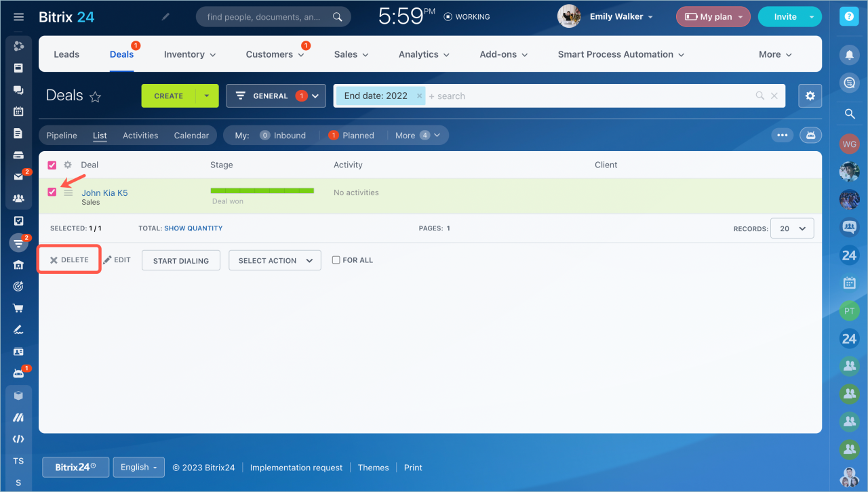Open the notifications bell
The height and width of the screenshot is (492, 868).
tap(849, 54)
